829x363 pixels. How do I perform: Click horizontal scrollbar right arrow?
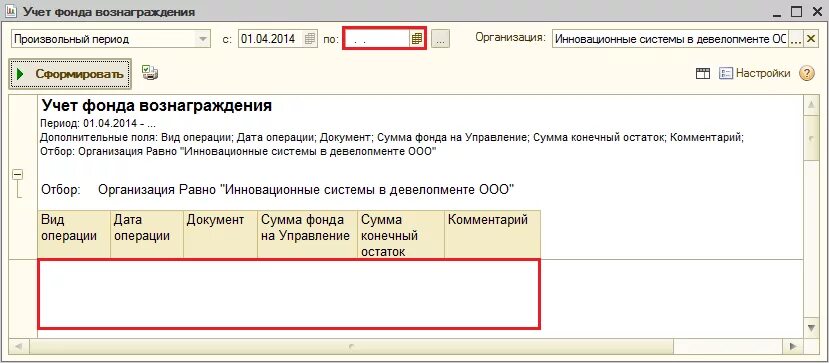pos(793,347)
